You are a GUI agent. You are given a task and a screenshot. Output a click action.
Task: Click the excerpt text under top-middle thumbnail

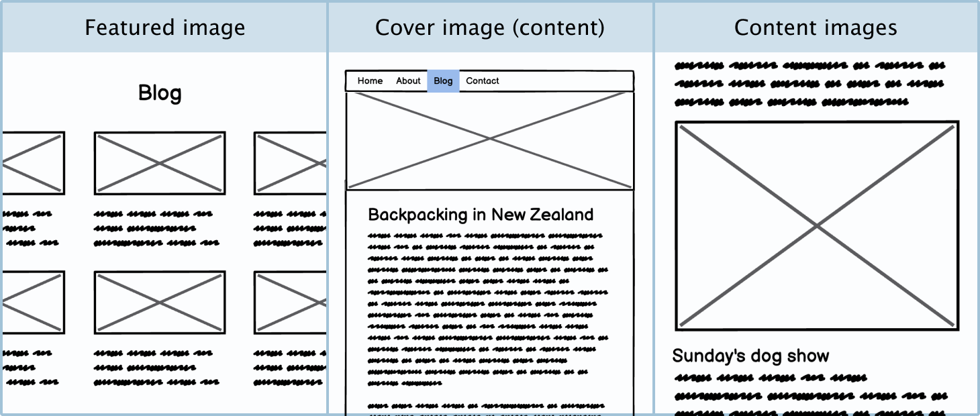(x=156, y=229)
